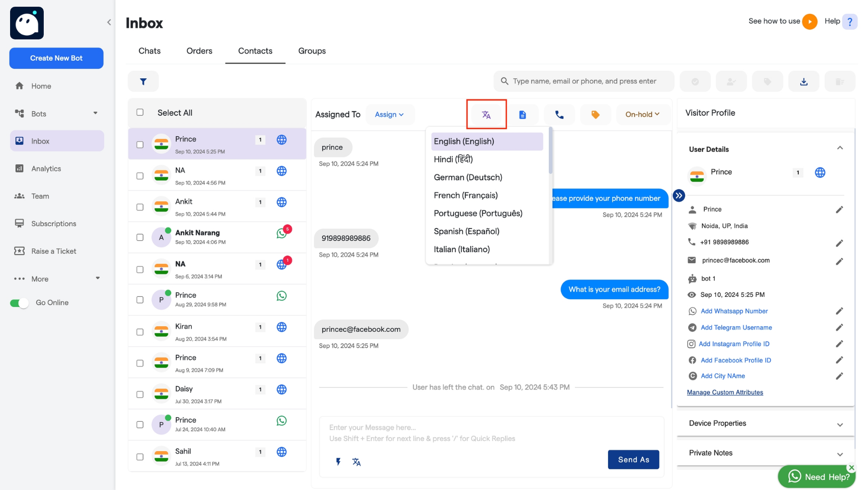Image resolution: width=868 pixels, height=490 pixels.
Task: Open the document notes icon in chat header
Action: pyautogui.click(x=522, y=115)
